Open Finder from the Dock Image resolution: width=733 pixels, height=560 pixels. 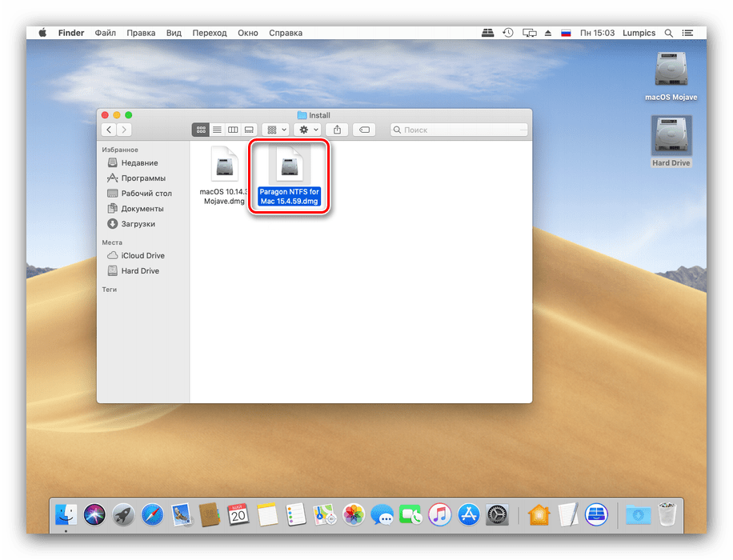[66, 515]
